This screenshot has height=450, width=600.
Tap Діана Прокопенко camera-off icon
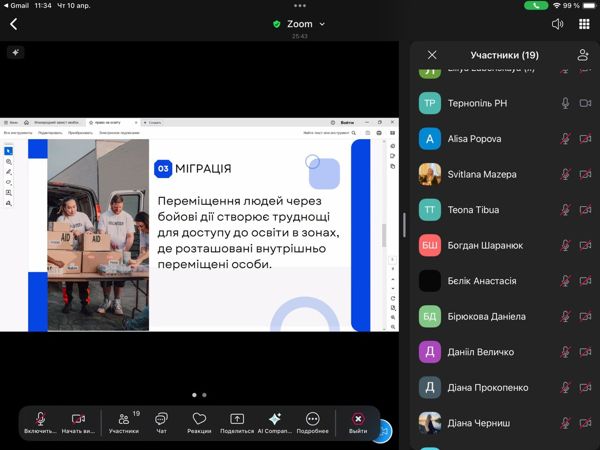click(x=585, y=388)
